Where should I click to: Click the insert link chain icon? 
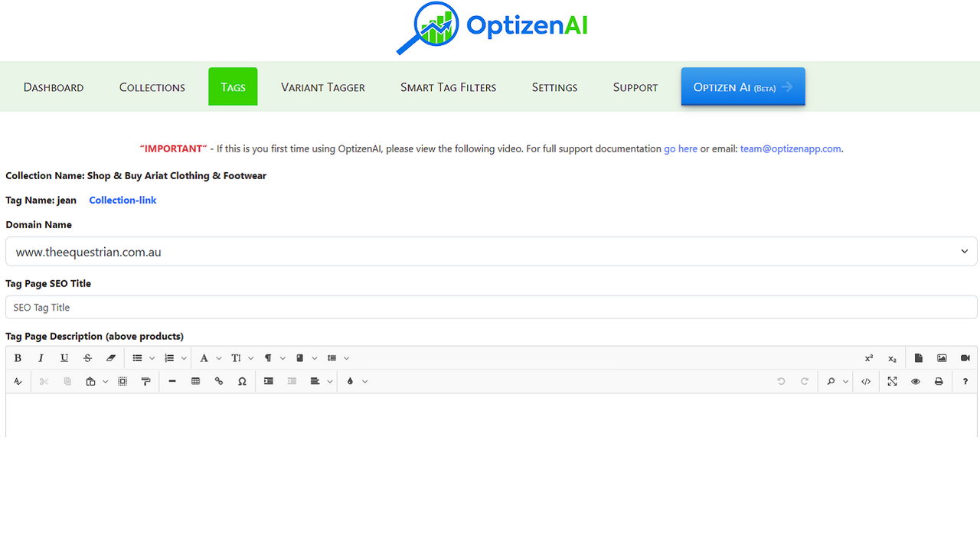point(219,381)
